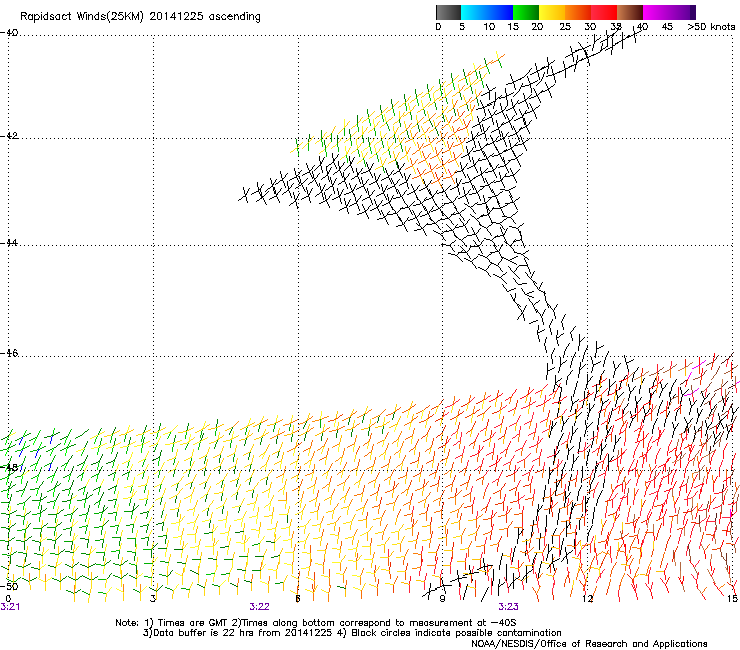The image size is (740, 650).
Task: Select the note line '3)Data buffer is 22 hrs'
Action: (352, 633)
